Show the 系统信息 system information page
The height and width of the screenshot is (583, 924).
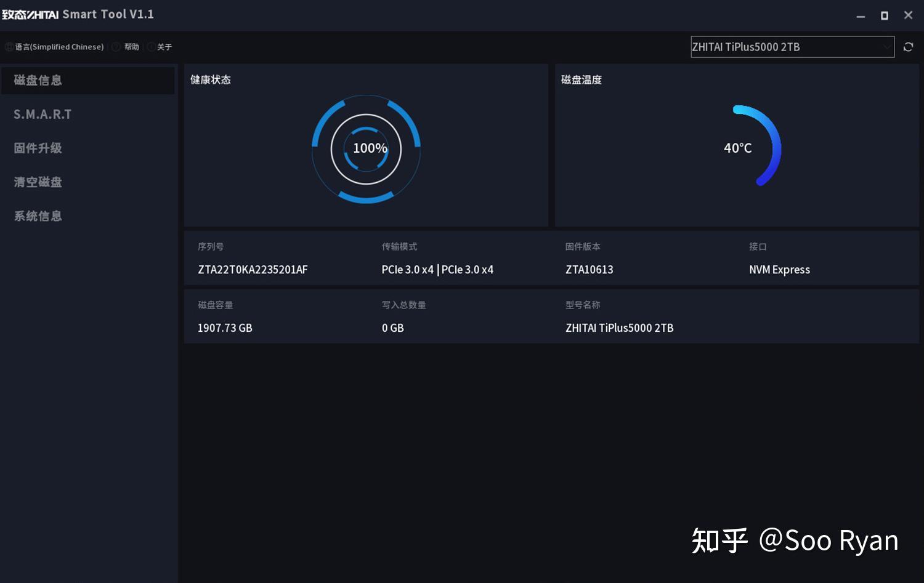[38, 216]
